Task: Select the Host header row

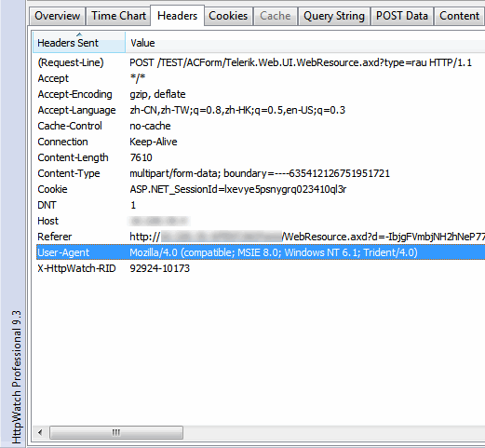Action: [x=261, y=221]
